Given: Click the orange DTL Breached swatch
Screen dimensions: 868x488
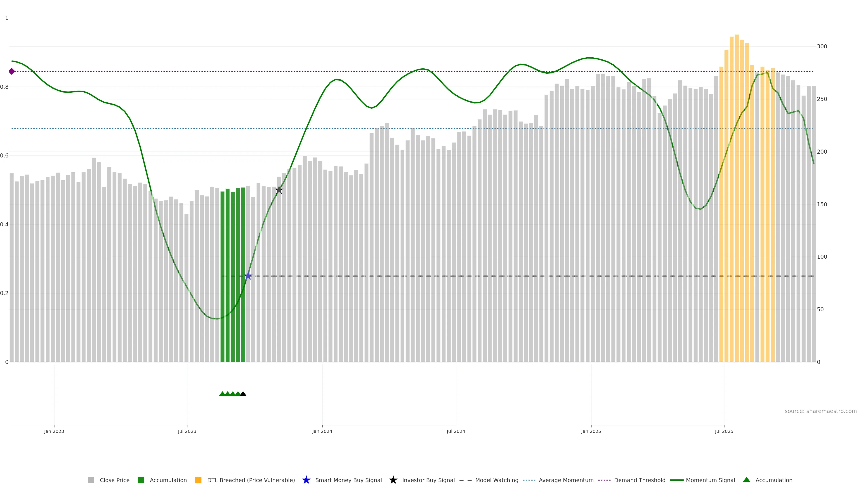Looking at the screenshot, I should pyautogui.click(x=198, y=480).
